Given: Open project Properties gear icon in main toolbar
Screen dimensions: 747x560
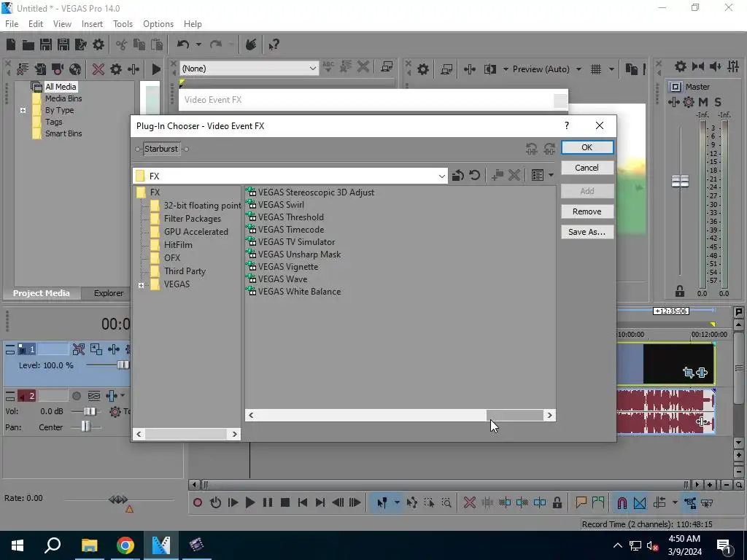Looking at the screenshot, I should (98, 44).
